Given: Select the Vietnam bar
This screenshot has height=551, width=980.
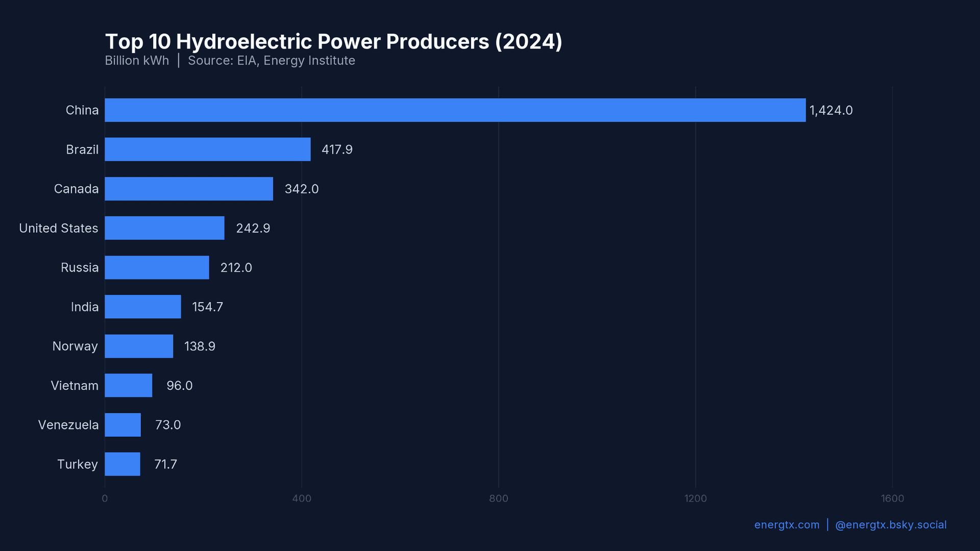Looking at the screenshot, I should [128, 385].
